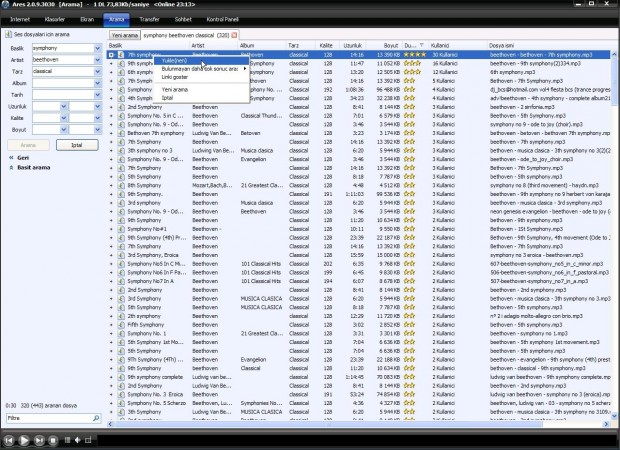
Task: Click the left arrow of the horizontal scrollbar
Action: (x=110, y=424)
